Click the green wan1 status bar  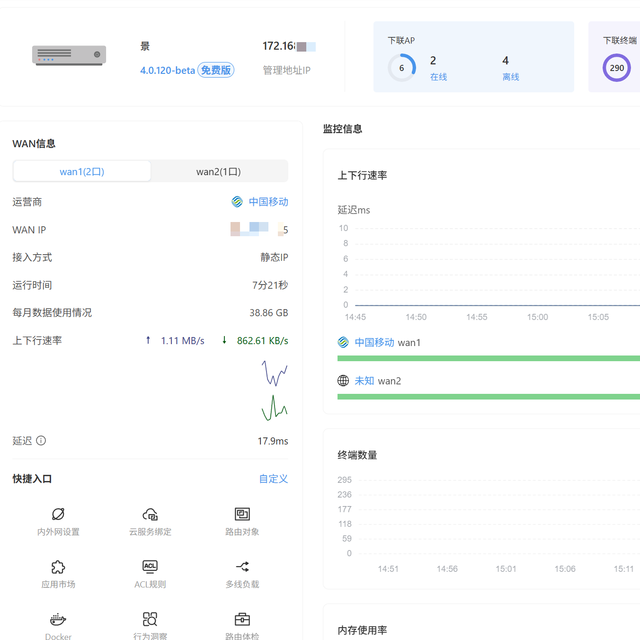[489, 358]
